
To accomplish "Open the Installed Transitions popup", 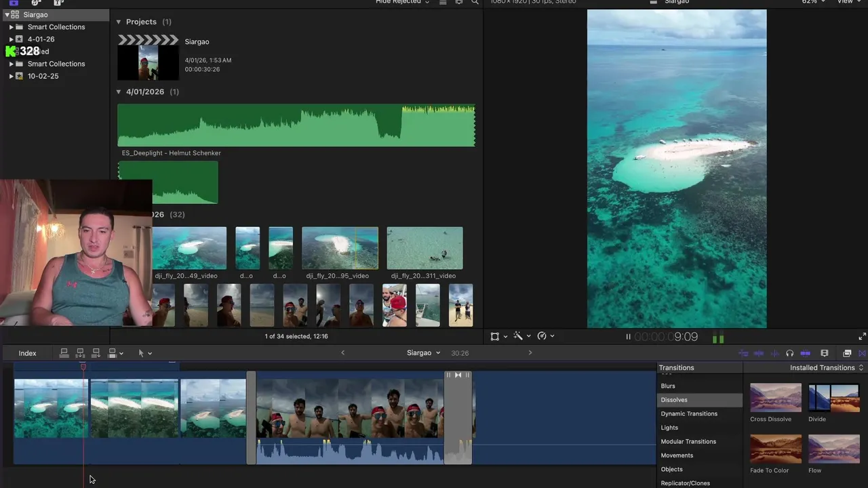I will (x=827, y=367).
